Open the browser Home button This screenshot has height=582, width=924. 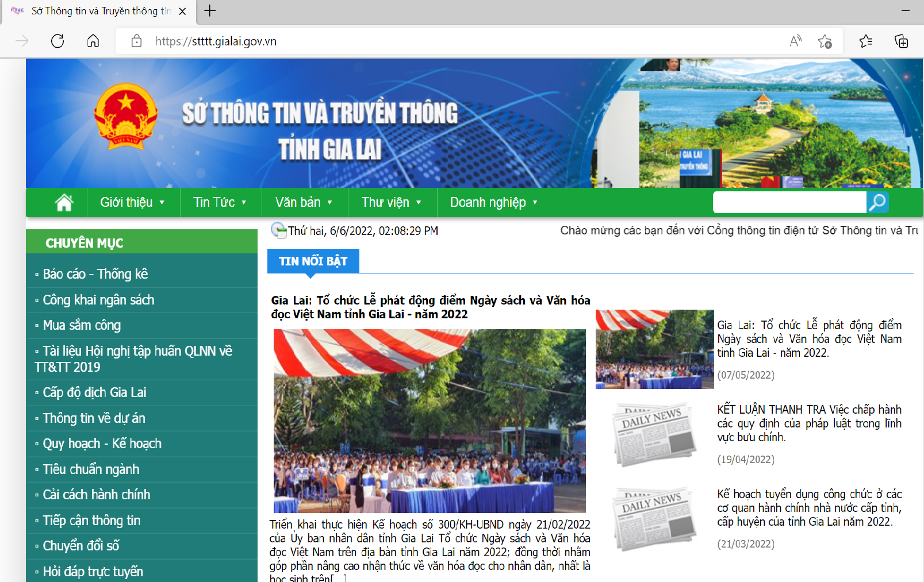point(93,41)
